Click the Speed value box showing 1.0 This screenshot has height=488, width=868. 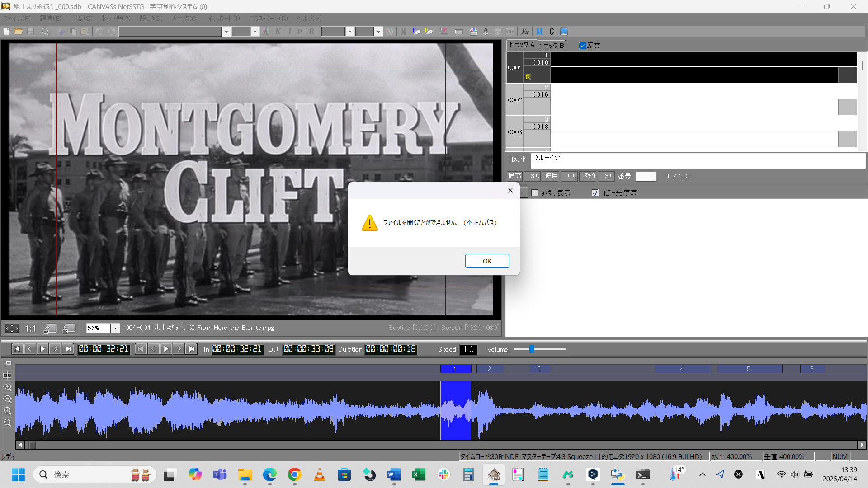tap(469, 349)
